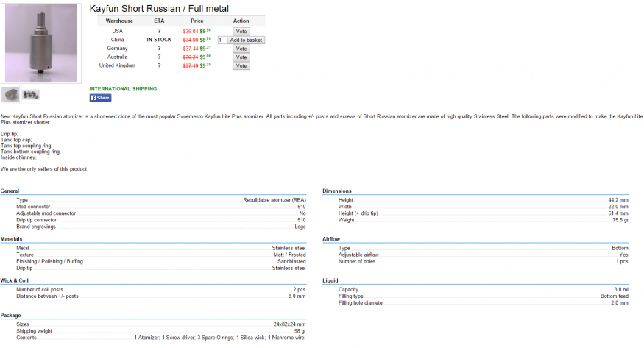Click the Adjustable mod connector label
This screenshot has height=348, width=644.
46,213
